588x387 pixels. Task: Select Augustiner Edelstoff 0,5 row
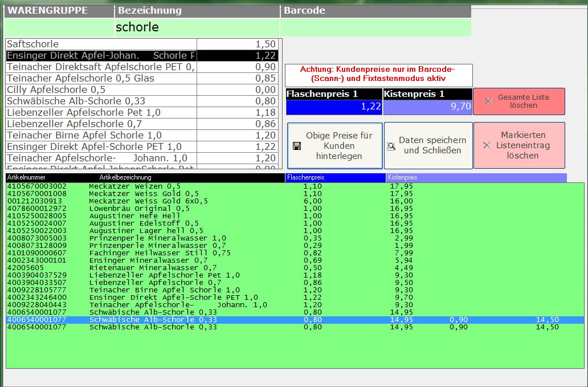click(x=295, y=223)
